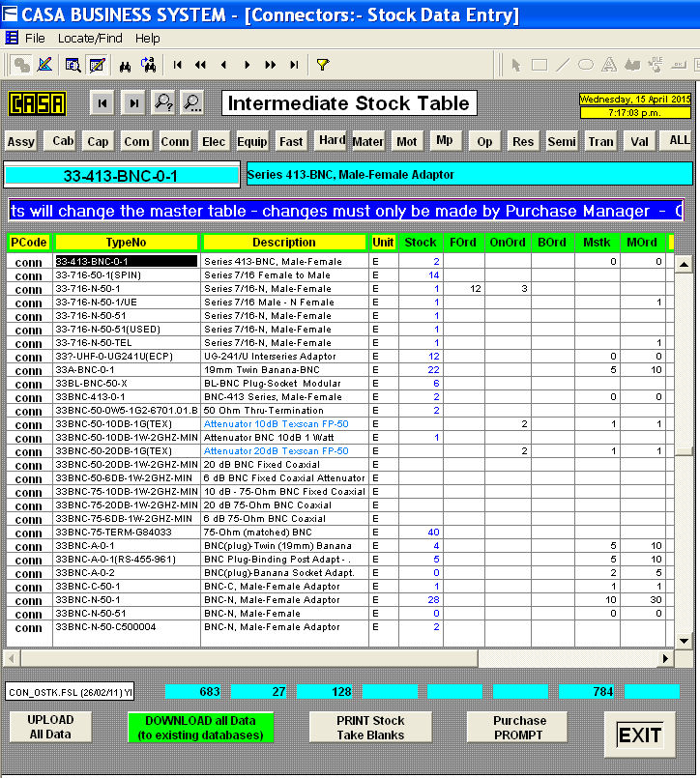Click the magnifier with question mark button
This screenshot has width=700, height=778.
[163, 103]
